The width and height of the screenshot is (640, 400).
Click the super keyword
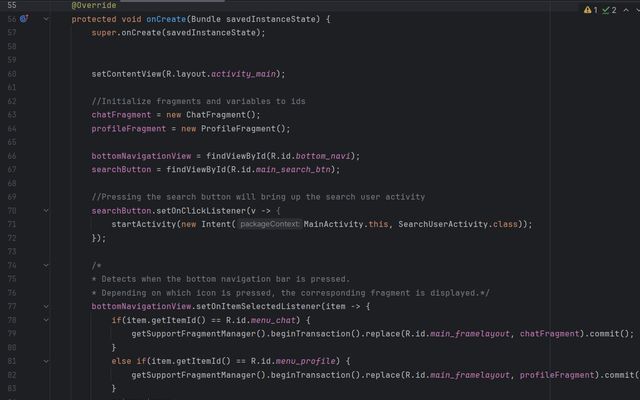point(104,33)
